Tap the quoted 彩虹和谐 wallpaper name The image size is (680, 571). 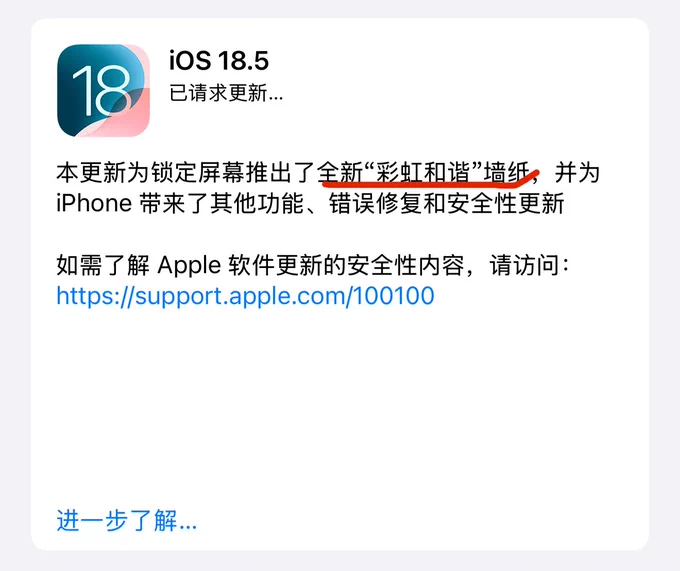[x=424, y=172]
